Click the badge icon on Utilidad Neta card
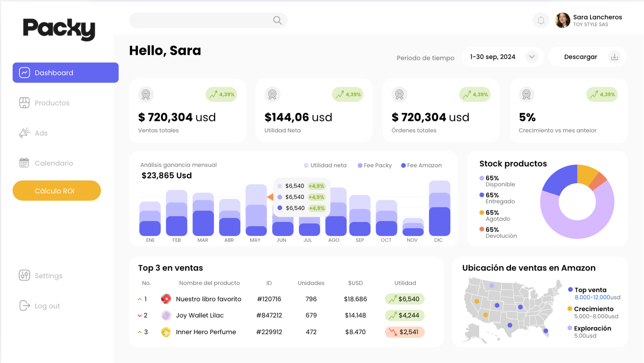The image size is (644, 363). click(x=272, y=95)
